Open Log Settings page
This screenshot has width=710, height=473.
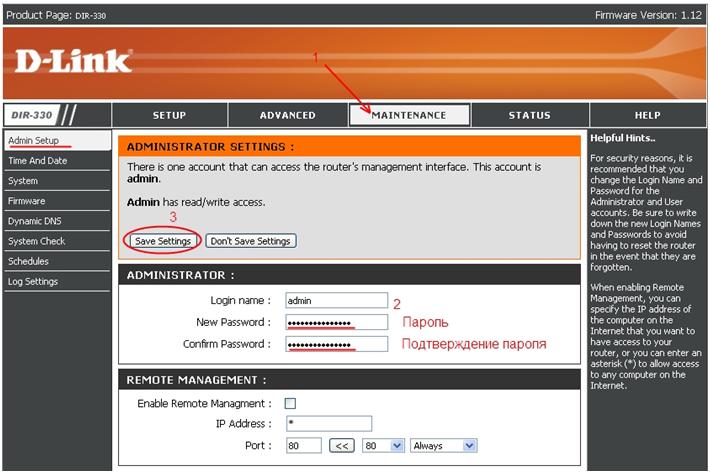(33, 281)
